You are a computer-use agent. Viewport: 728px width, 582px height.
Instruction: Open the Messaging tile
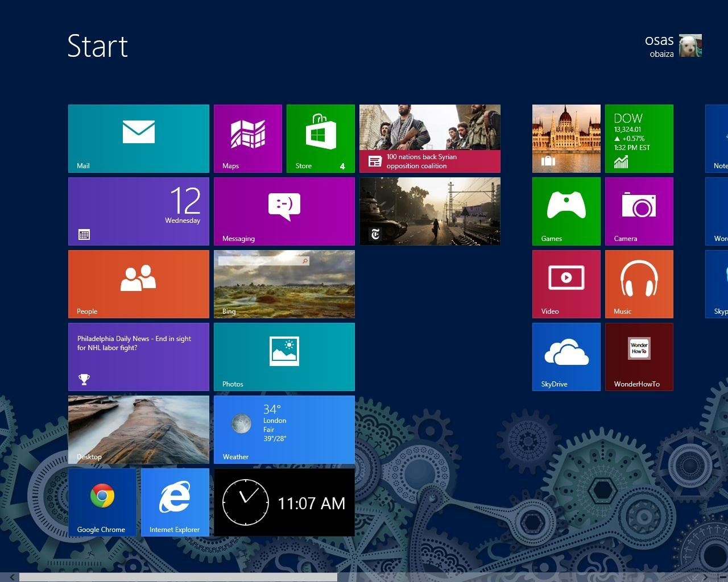click(x=284, y=211)
